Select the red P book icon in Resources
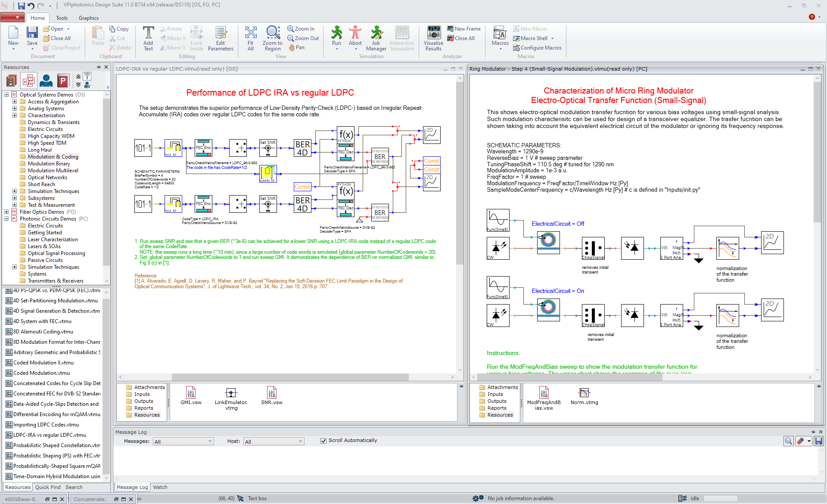Image resolution: width=827 pixels, height=504 pixels. pyautogui.click(x=63, y=81)
